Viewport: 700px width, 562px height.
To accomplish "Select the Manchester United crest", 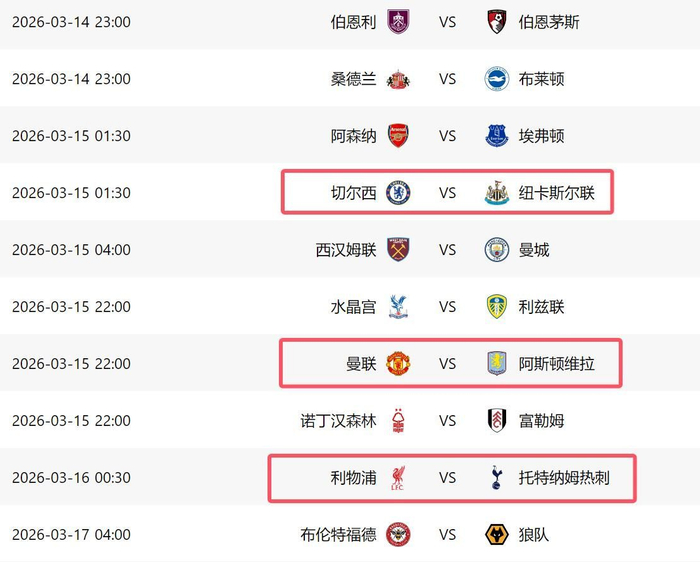I will [x=398, y=364].
